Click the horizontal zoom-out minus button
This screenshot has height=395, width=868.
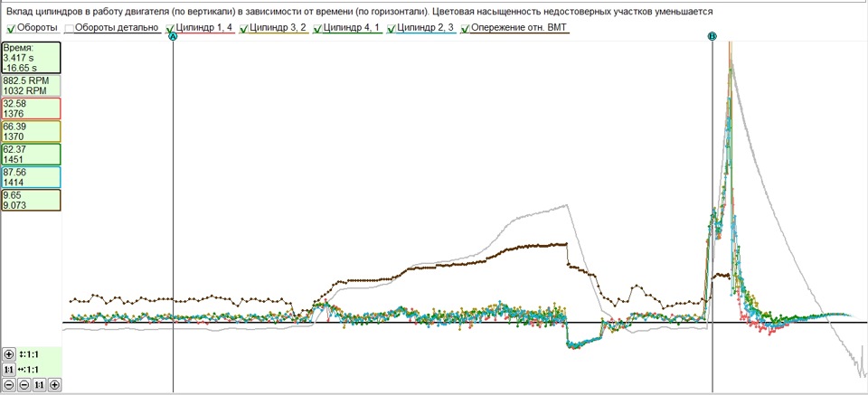pos(24,384)
